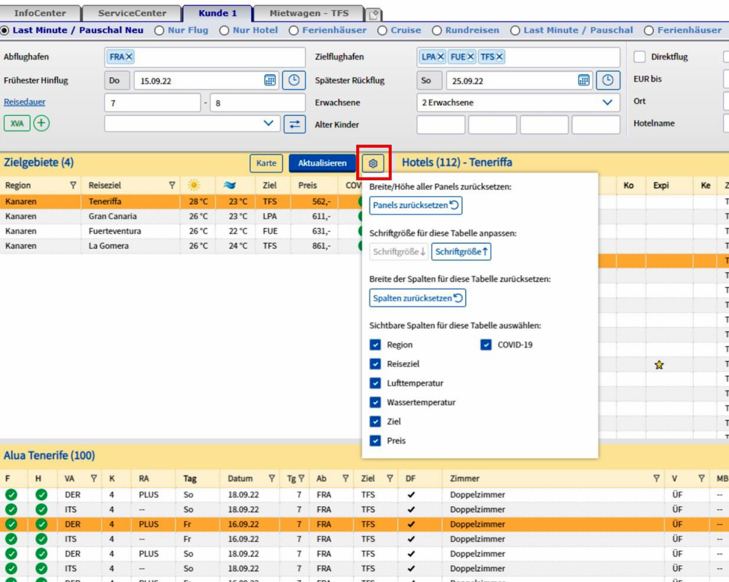The width and height of the screenshot is (729, 582).
Task: Remove FRA from Abflughafen field
Action: (129, 57)
